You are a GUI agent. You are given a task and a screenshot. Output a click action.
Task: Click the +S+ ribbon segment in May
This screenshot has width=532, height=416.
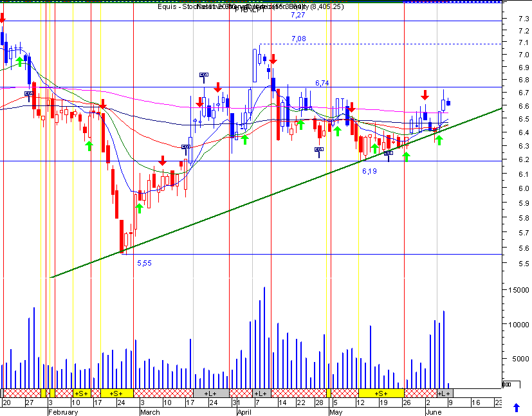click(x=381, y=393)
